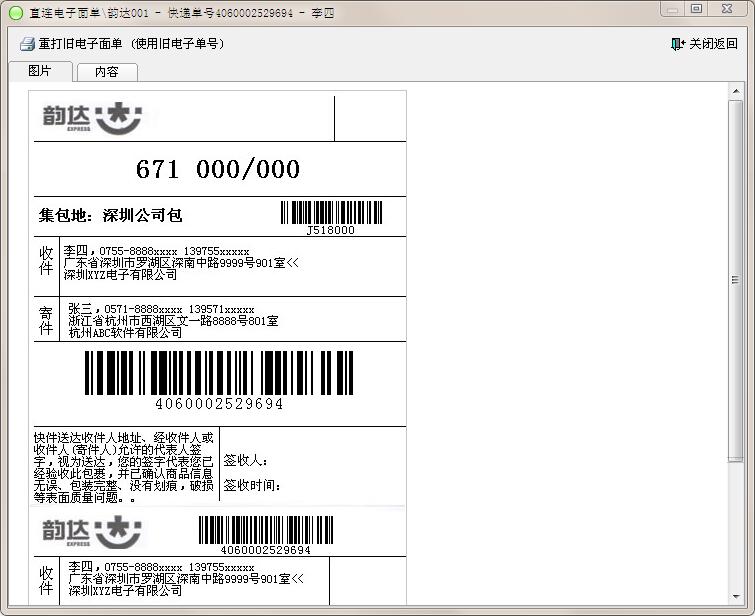This screenshot has width=755, height=616.
Task: Click the green circle app icon in title bar
Action: coord(15,11)
